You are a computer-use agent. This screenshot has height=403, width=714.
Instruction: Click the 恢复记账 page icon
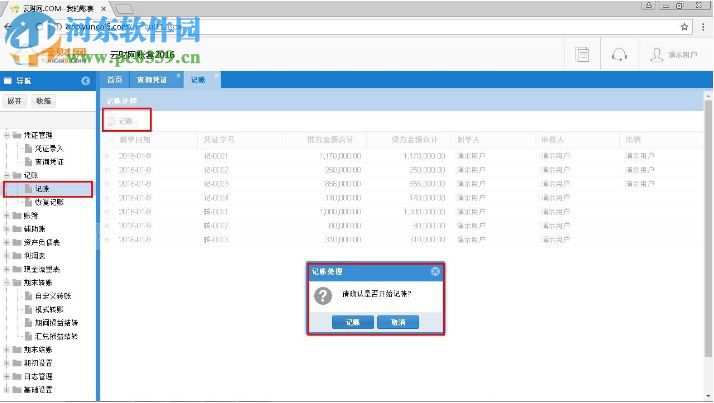pos(28,202)
